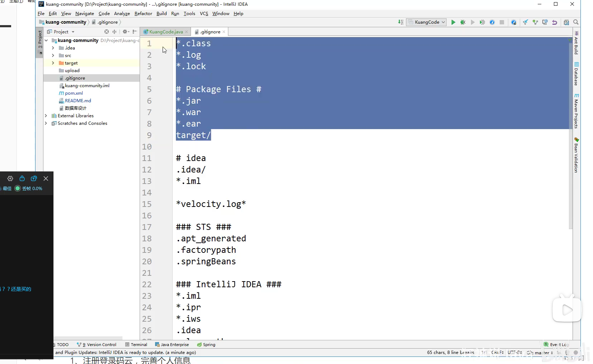
Task: Close the .gitignore editor tab
Action: point(224,32)
